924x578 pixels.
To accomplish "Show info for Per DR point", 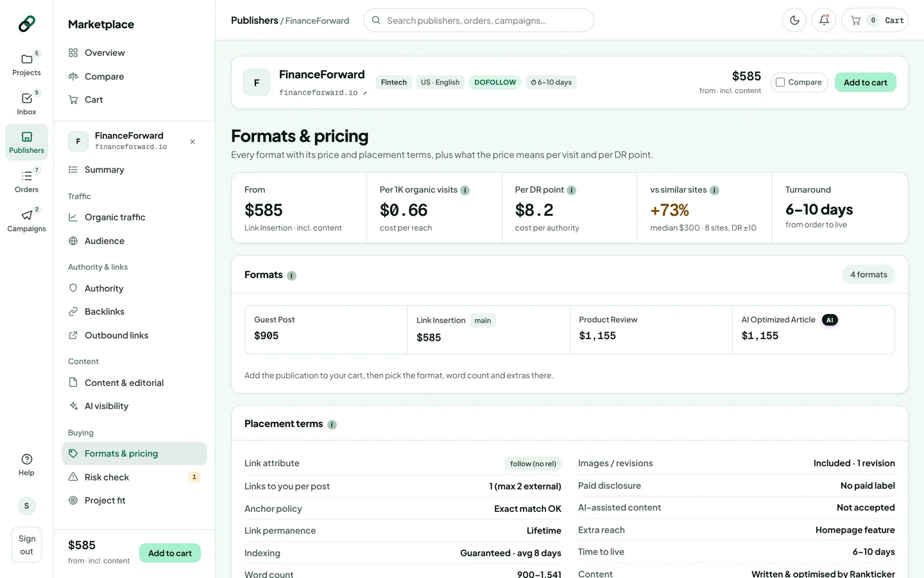I will [572, 190].
